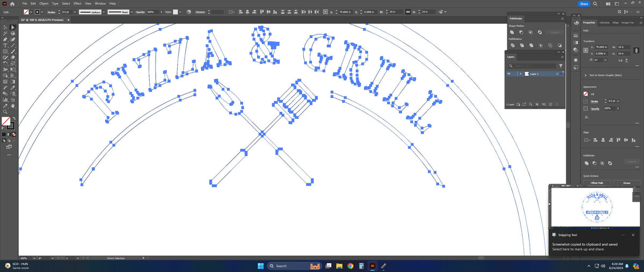Toggle Layer 1 visibility eye

509,74
